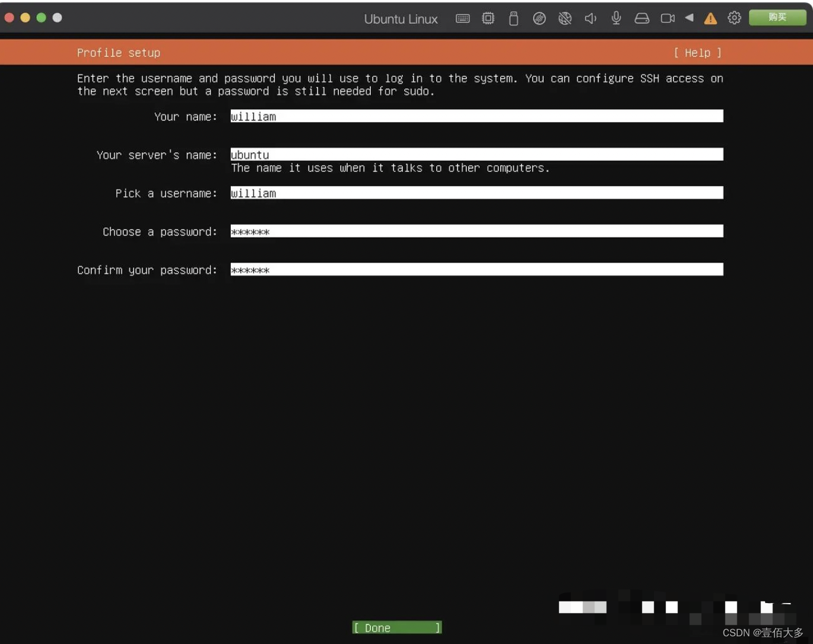Focus the "Your name" input field
This screenshot has height=644, width=813.
coord(477,116)
